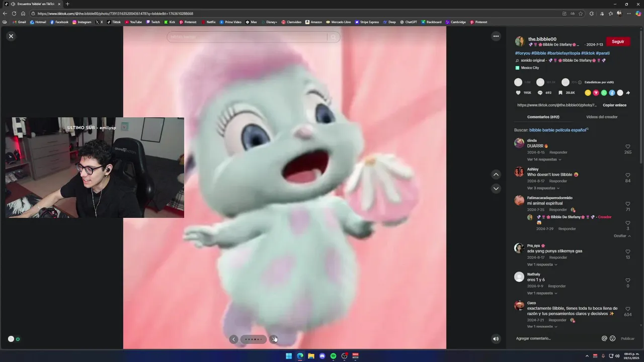
Task: Search bibble barbie película español
Action: 558,130
